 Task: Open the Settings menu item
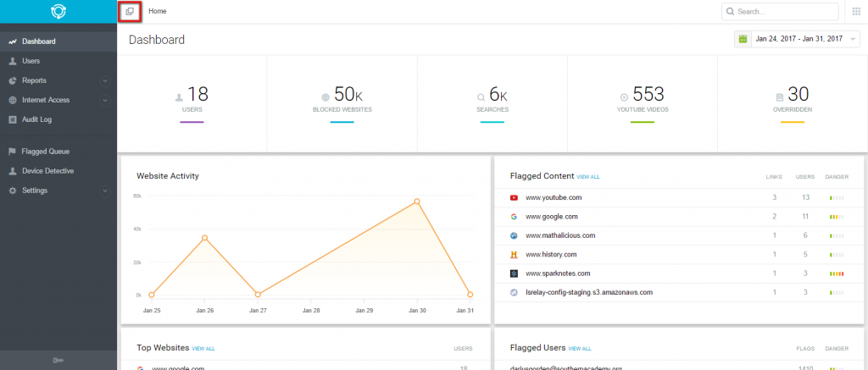pyautogui.click(x=58, y=191)
